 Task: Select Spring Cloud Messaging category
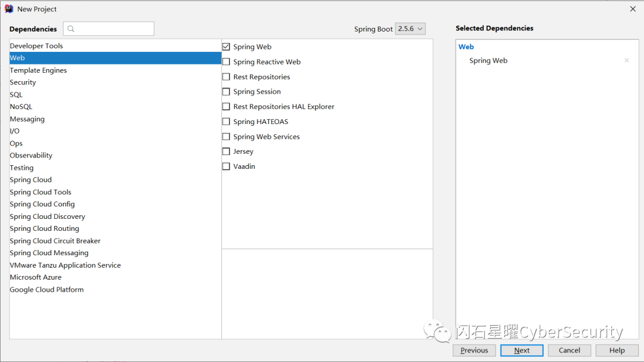tap(116, 253)
